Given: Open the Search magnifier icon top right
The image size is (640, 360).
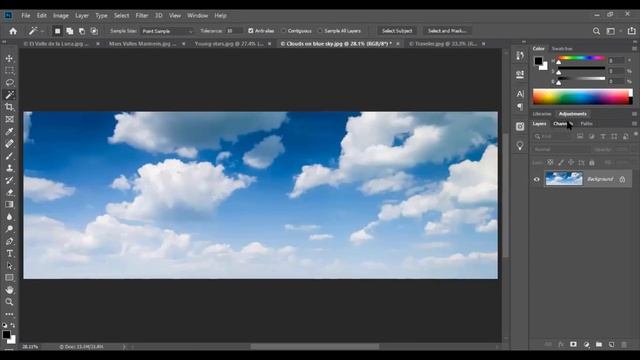Looking at the screenshot, I should pos(596,31).
